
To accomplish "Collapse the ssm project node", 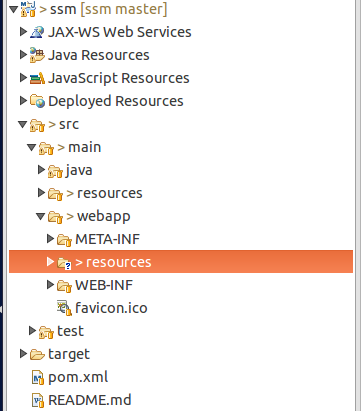I will pyautogui.click(x=13, y=9).
